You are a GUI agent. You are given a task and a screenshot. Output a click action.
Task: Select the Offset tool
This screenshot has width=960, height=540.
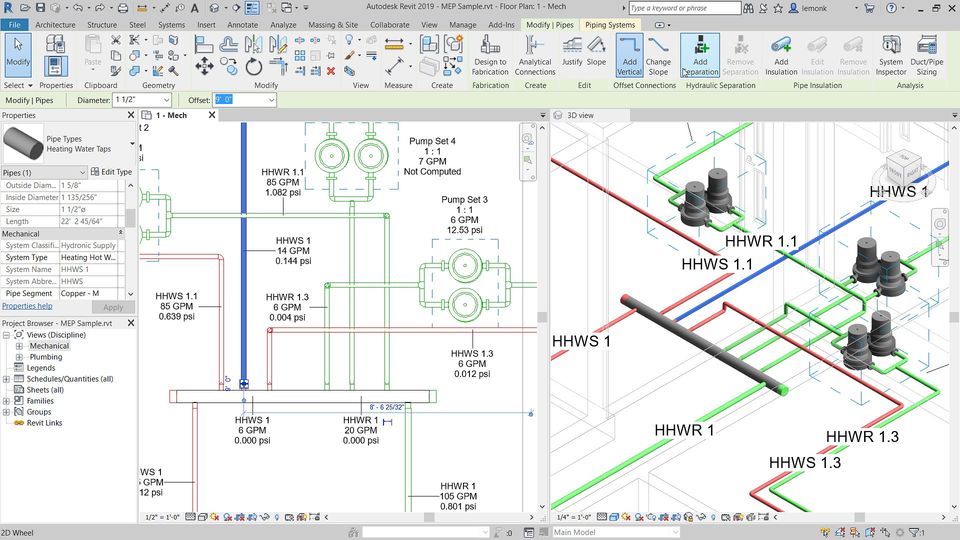pos(228,44)
